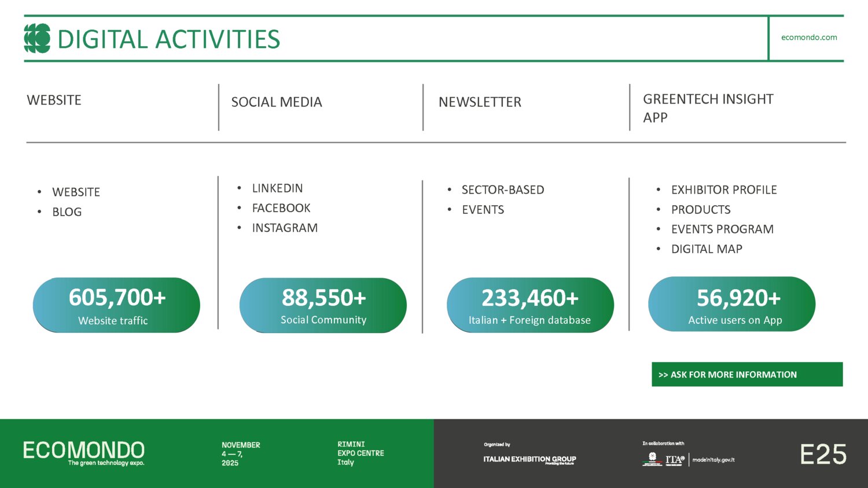868x488 pixels.
Task: Click the EXHIBITOR PROFILE bullet item
Action: 724,190
